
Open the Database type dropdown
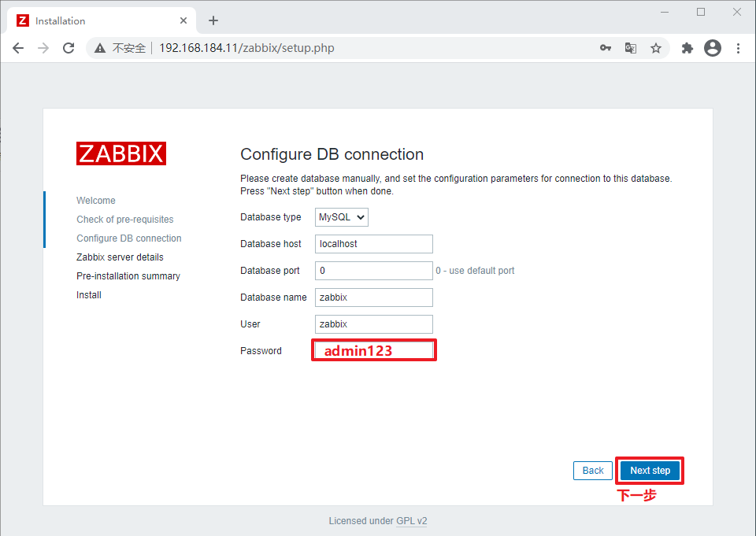(x=341, y=217)
